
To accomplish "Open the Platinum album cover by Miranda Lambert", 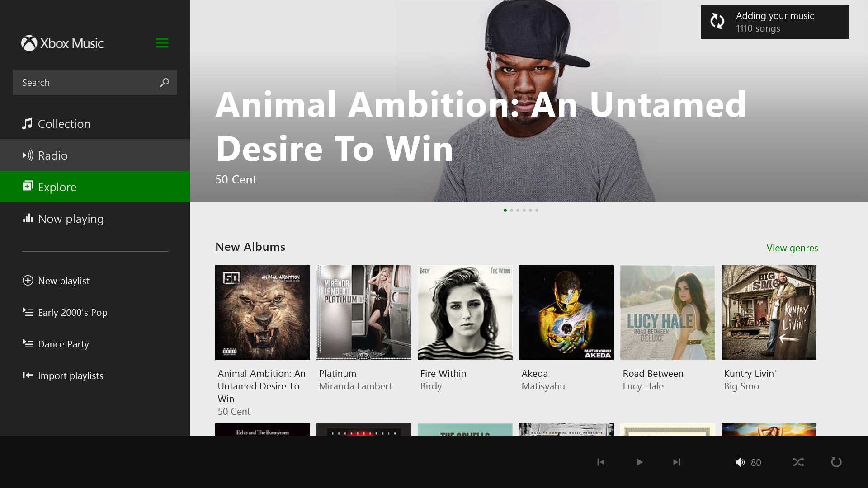I will coord(364,313).
